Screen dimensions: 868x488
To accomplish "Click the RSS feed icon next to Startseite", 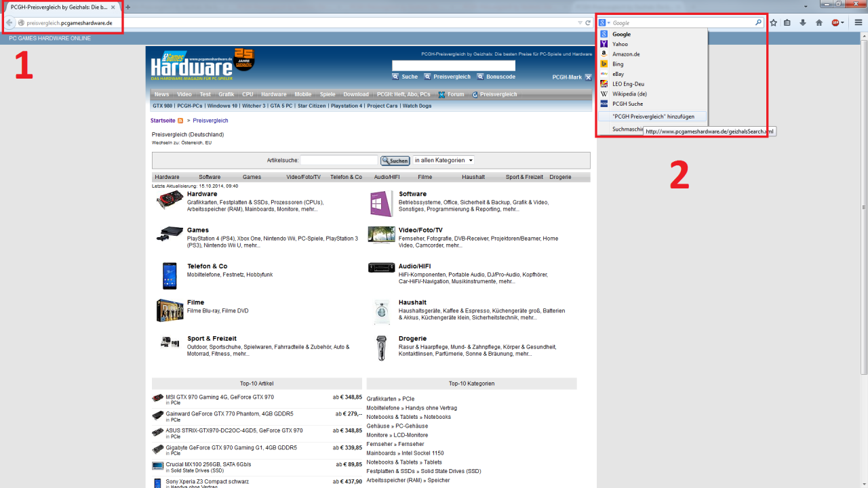I will [180, 121].
